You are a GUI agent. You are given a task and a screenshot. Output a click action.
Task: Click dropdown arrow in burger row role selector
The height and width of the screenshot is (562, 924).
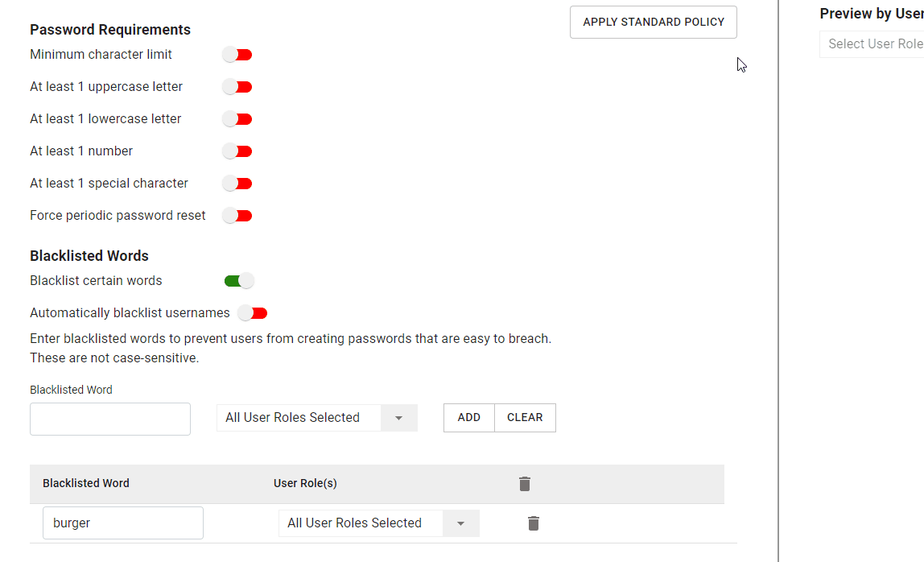[460, 523]
